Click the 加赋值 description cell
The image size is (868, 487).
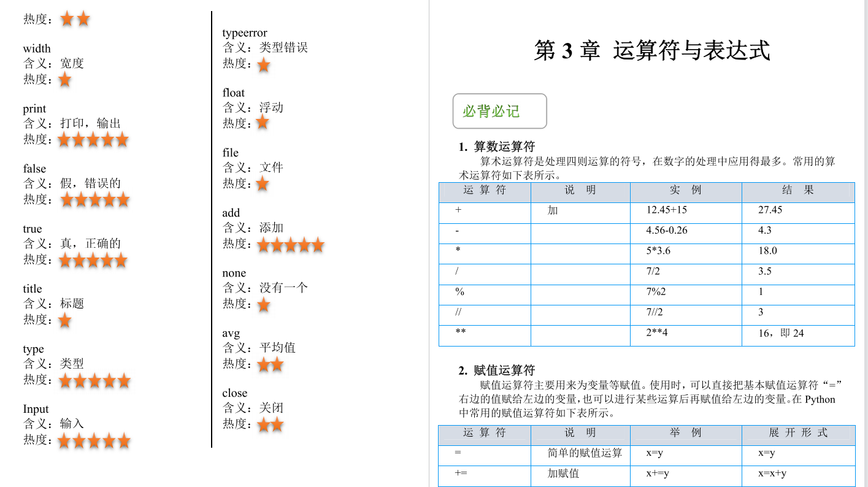(580, 476)
